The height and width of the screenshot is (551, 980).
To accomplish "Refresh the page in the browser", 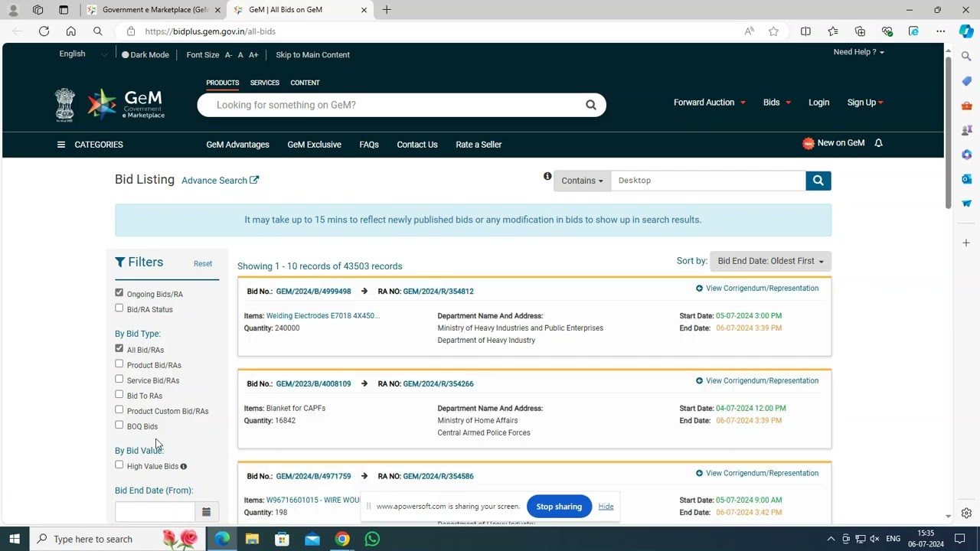I will click(44, 31).
